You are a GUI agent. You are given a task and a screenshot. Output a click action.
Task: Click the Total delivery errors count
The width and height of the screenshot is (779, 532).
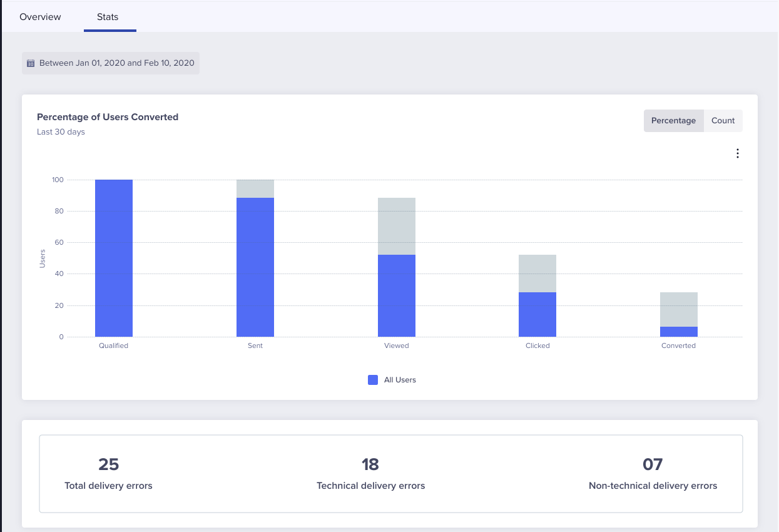coord(108,464)
